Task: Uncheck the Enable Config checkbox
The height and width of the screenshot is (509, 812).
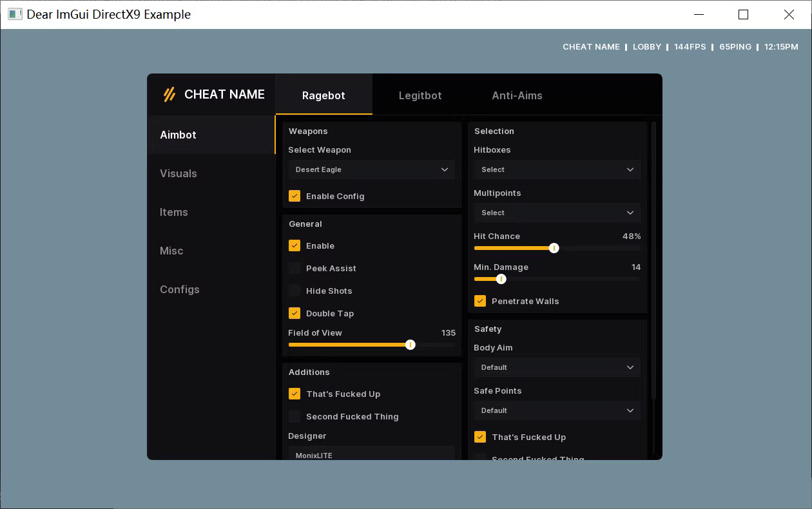Action: pos(295,196)
